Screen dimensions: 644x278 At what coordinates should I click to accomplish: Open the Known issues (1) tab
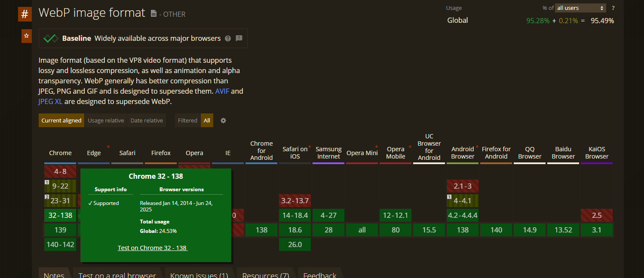click(x=199, y=275)
